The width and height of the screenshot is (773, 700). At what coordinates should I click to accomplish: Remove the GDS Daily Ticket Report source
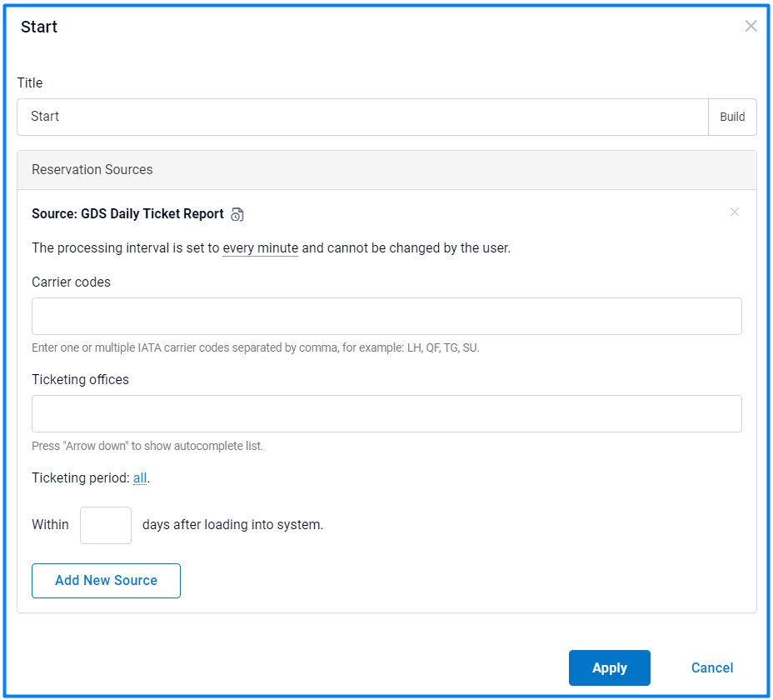(x=734, y=212)
